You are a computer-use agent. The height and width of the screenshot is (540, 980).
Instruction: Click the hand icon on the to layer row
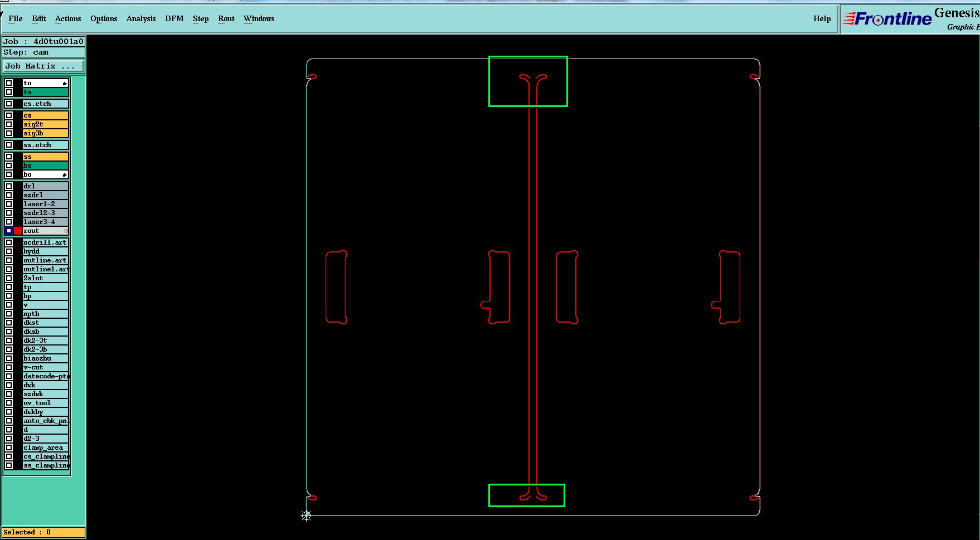click(65, 83)
